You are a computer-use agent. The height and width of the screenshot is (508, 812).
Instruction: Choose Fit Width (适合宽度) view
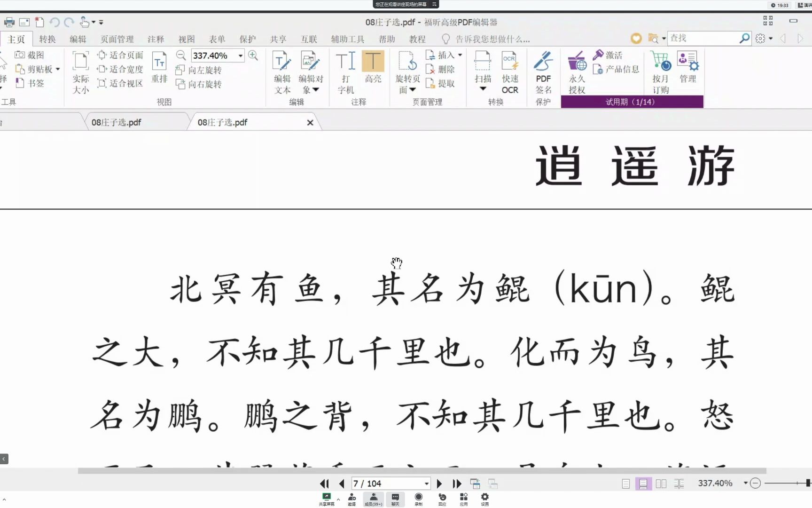(120, 69)
